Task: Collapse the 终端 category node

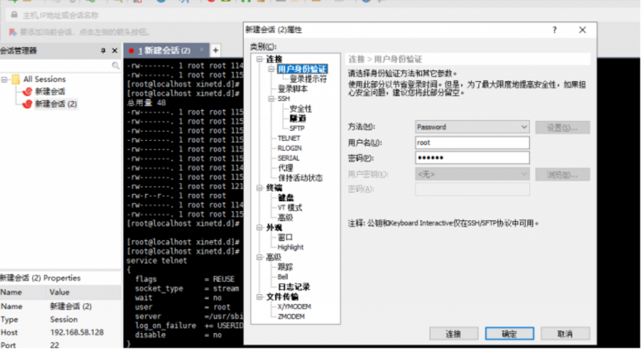Action: pos(260,188)
